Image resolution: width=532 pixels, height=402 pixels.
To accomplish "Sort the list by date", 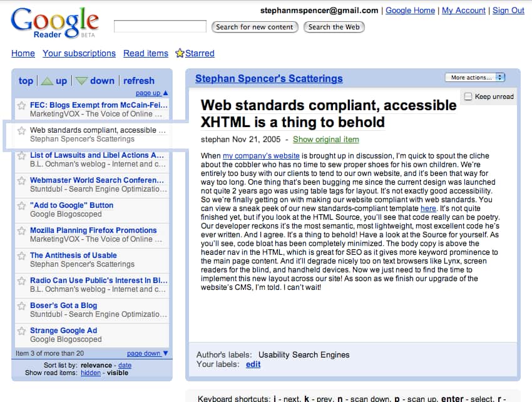I will 125,365.
